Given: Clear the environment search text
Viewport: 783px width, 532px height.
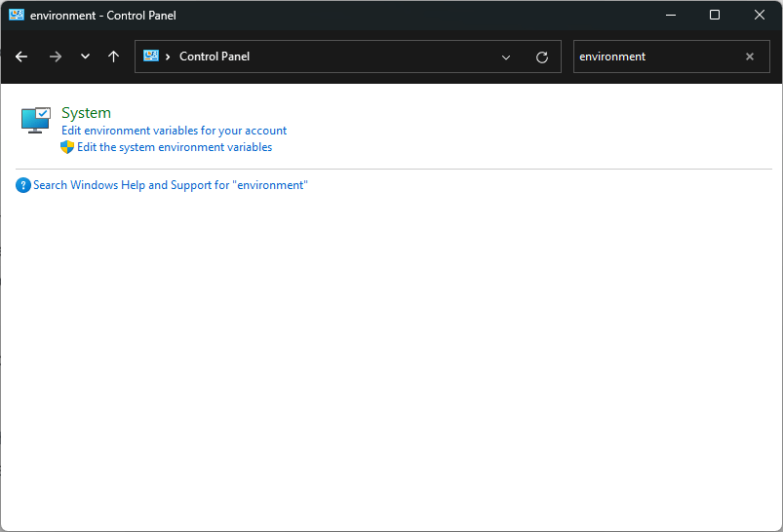Looking at the screenshot, I should click(750, 57).
